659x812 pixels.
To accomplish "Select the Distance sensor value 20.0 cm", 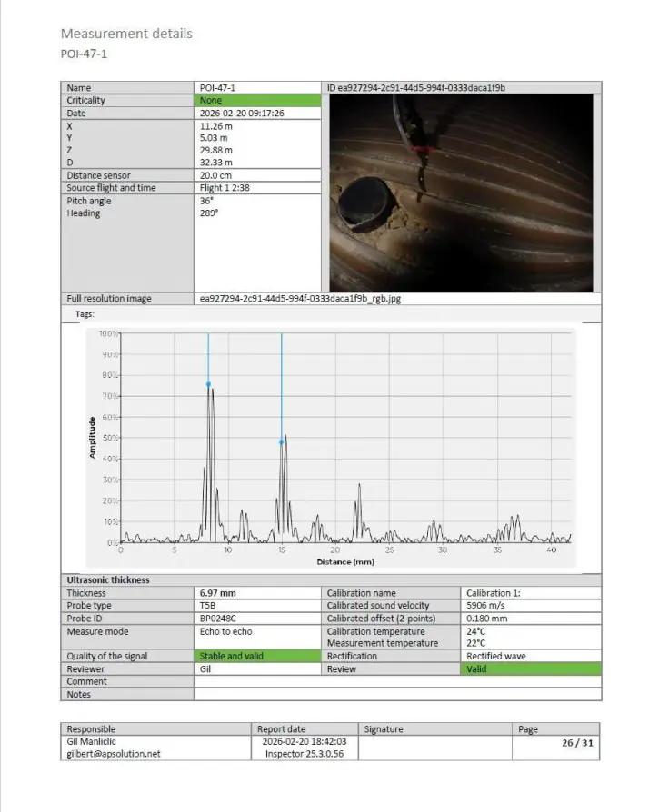I will (x=215, y=175).
